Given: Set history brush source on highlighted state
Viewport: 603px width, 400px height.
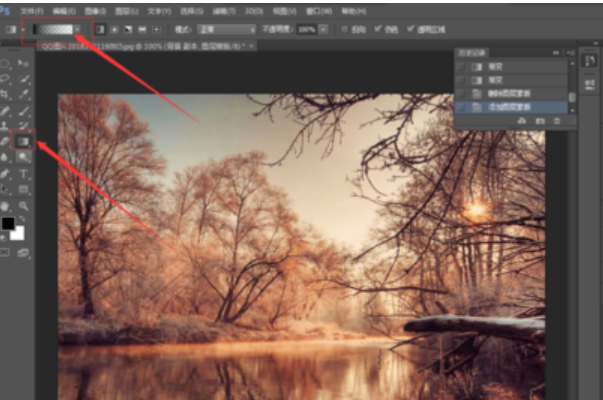Looking at the screenshot, I should [462, 107].
